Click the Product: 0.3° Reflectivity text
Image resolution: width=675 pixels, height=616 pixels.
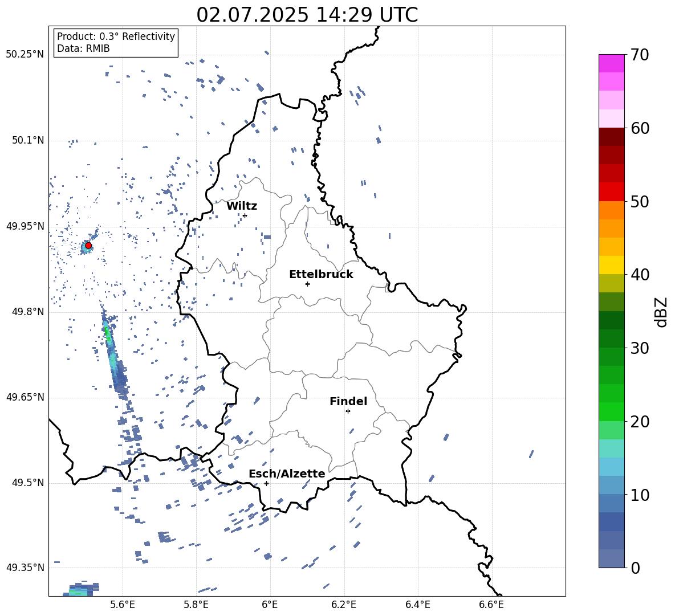(x=116, y=36)
